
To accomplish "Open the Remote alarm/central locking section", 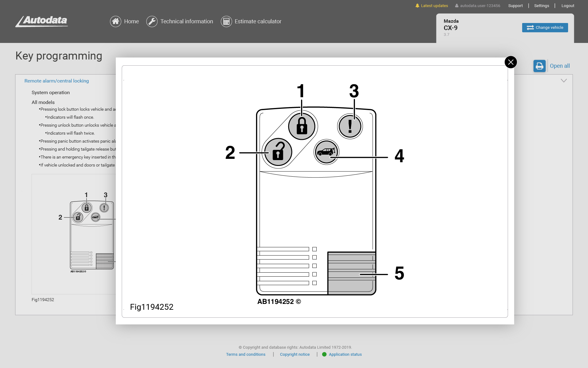I will 57,81.
